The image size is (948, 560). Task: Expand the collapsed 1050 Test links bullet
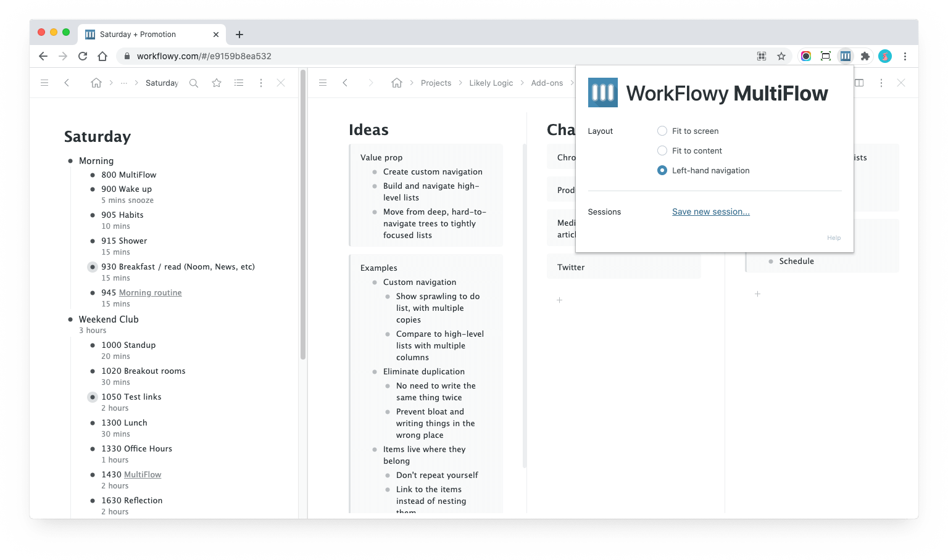click(x=93, y=397)
